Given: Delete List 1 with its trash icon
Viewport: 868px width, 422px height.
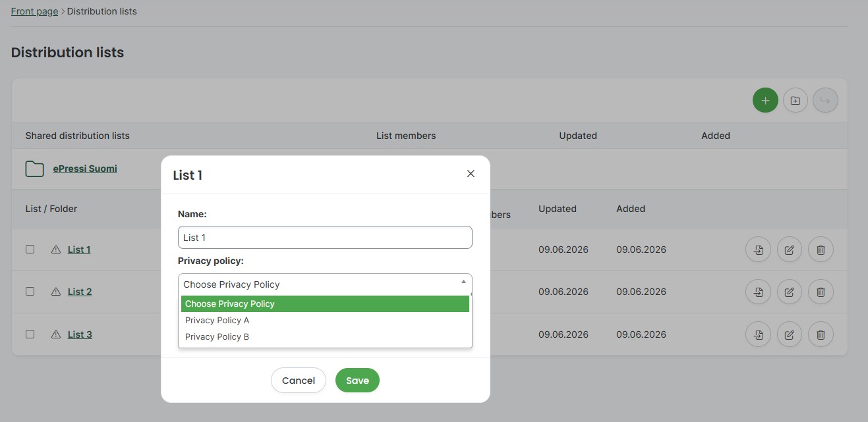Looking at the screenshot, I should tap(821, 250).
